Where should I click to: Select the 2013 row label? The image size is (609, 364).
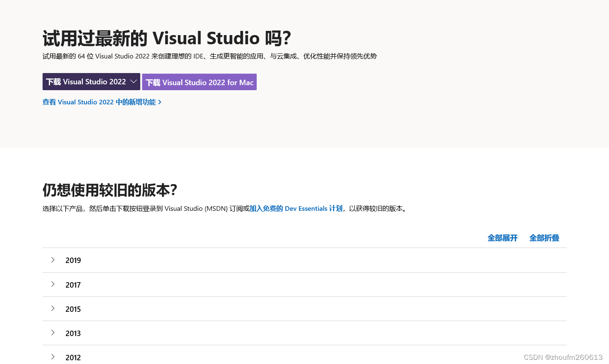(73, 334)
